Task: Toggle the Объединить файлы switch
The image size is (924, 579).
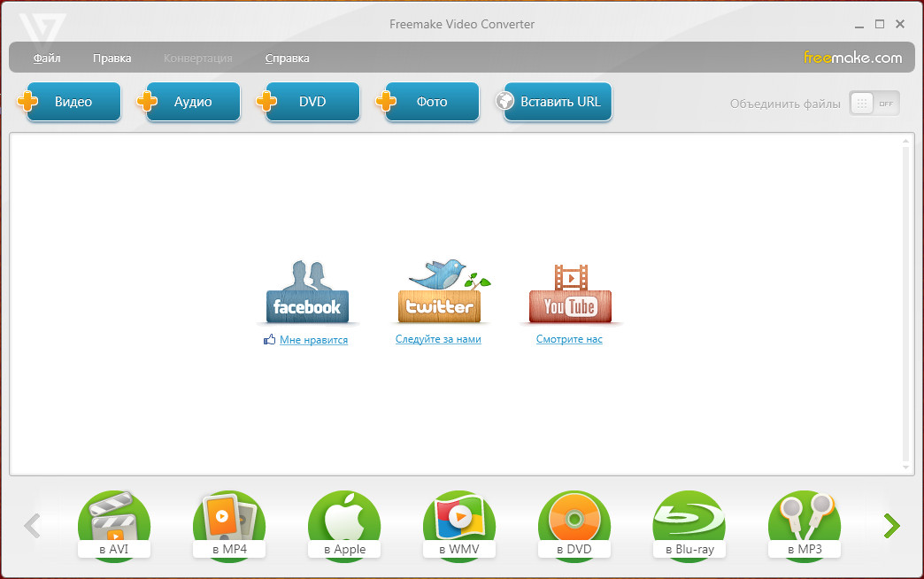Action: point(874,103)
